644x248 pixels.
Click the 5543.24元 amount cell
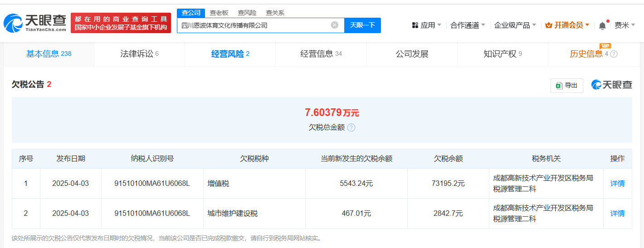coord(356,184)
